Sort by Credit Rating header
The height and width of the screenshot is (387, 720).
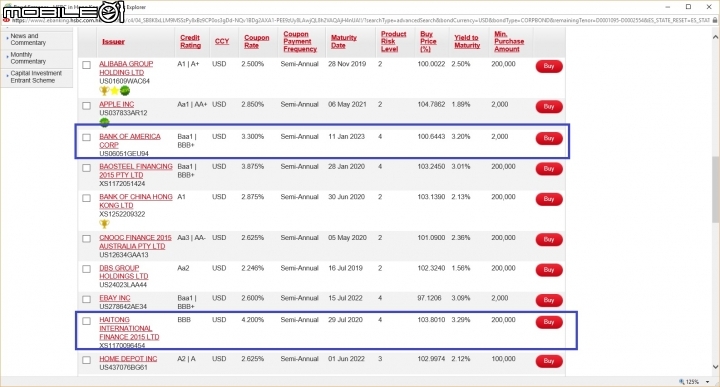pyautogui.click(x=191, y=41)
